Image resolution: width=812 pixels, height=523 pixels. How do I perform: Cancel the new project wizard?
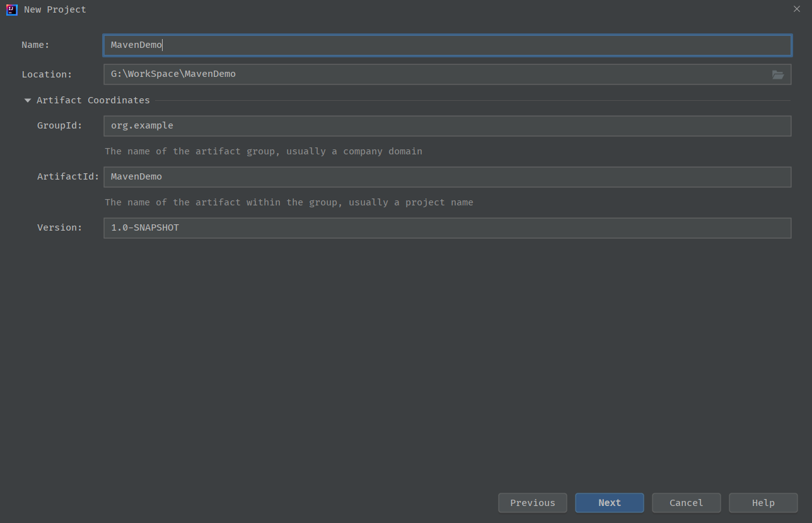click(686, 503)
